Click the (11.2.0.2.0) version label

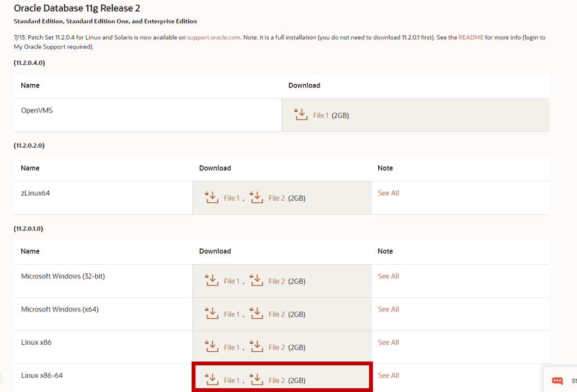point(29,146)
